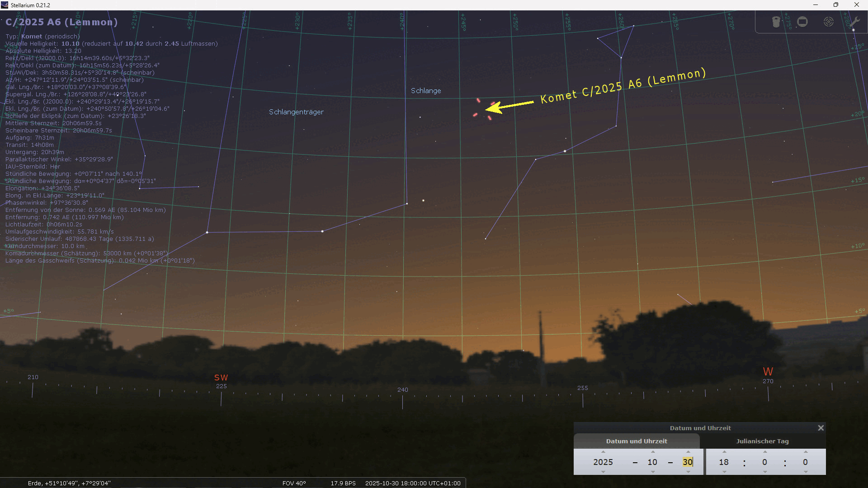This screenshot has width=868, height=488.
Task: Click the day input field showing 30
Action: (687, 462)
